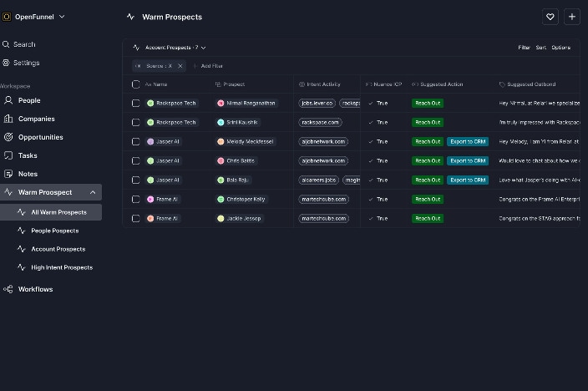Click Reach Out for Nirmal Ranganathan
Image resolution: width=588 pixels, height=391 pixels.
pyautogui.click(x=428, y=104)
